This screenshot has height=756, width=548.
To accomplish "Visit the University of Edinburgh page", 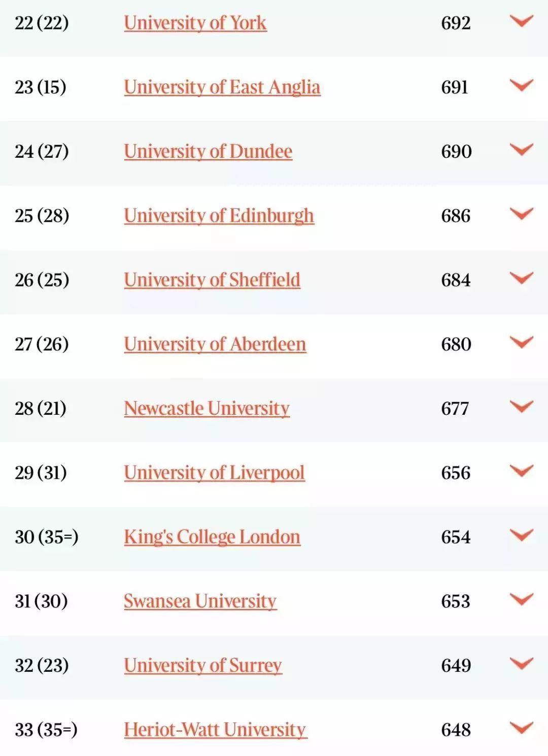I will [x=219, y=216].
